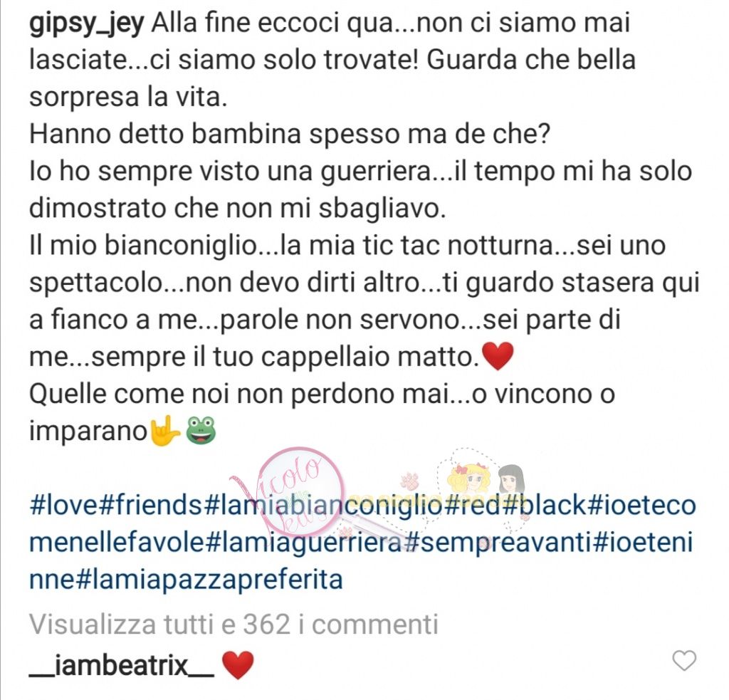
Task: Click the red heart emoji in the __iambeatrix__ comment
Action: [238, 665]
